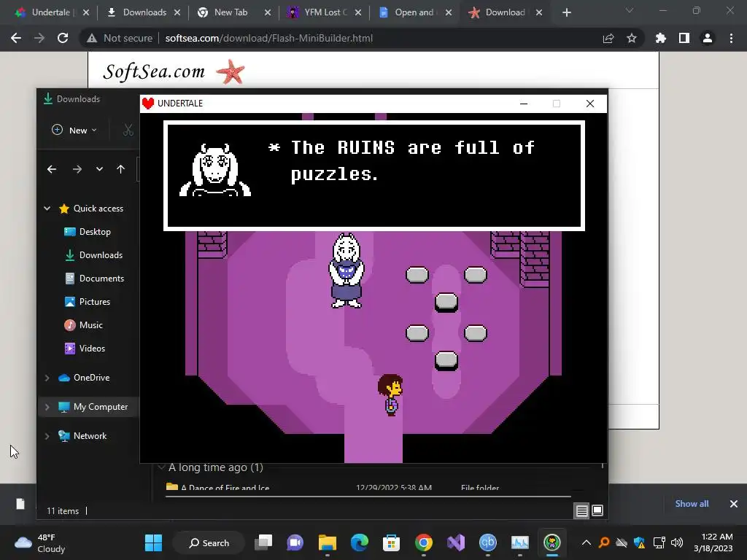Go back in File Explorer
The height and width of the screenshot is (560, 747).
coord(52,169)
